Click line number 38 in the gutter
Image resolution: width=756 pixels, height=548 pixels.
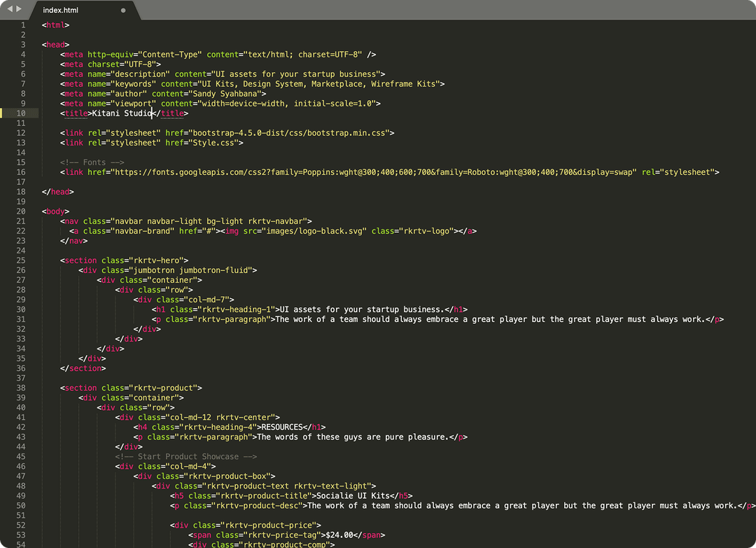coord(21,388)
